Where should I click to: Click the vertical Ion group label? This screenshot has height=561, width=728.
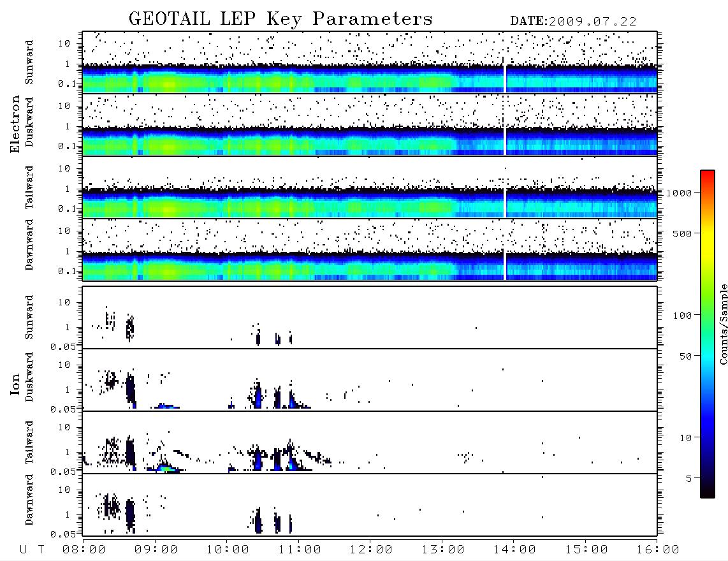15,384
